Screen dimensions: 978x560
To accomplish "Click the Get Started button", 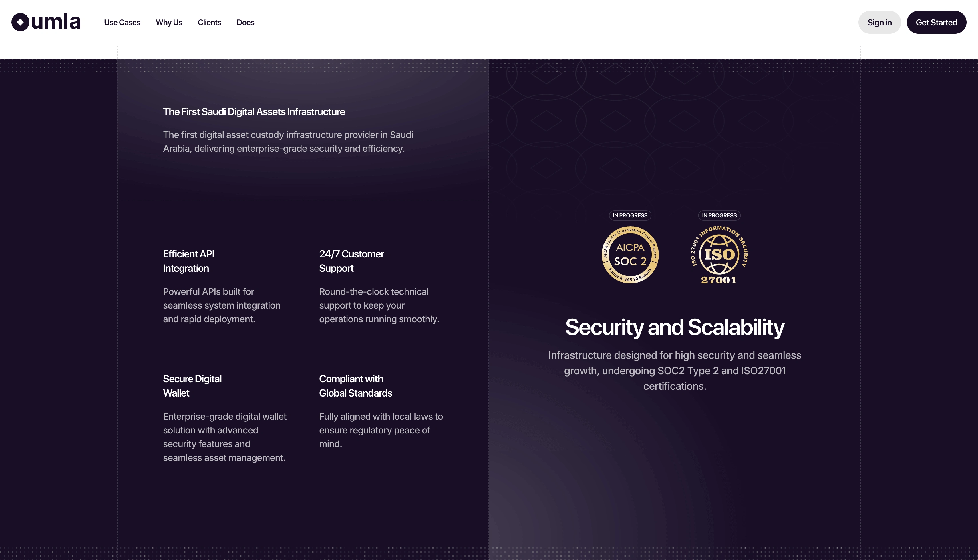I will click(x=936, y=23).
